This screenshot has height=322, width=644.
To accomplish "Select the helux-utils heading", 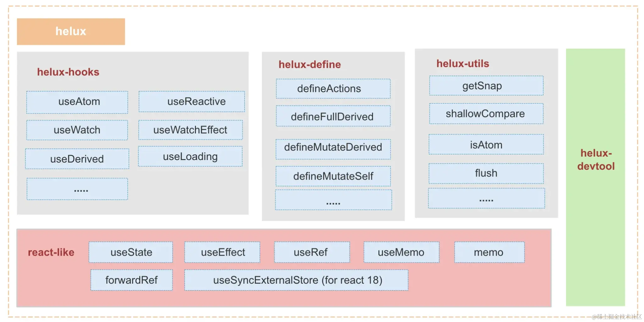I will (463, 64).
